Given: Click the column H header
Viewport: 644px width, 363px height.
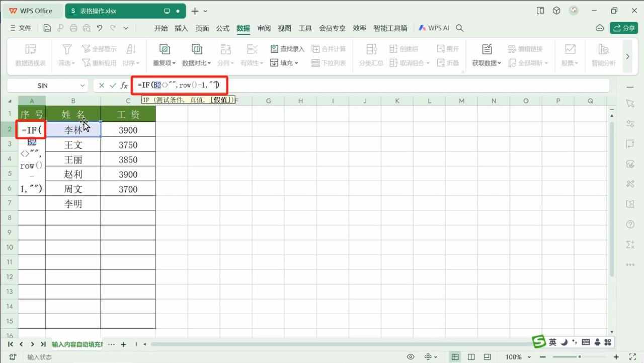Looking at the screenshot, I should (300, 101).
